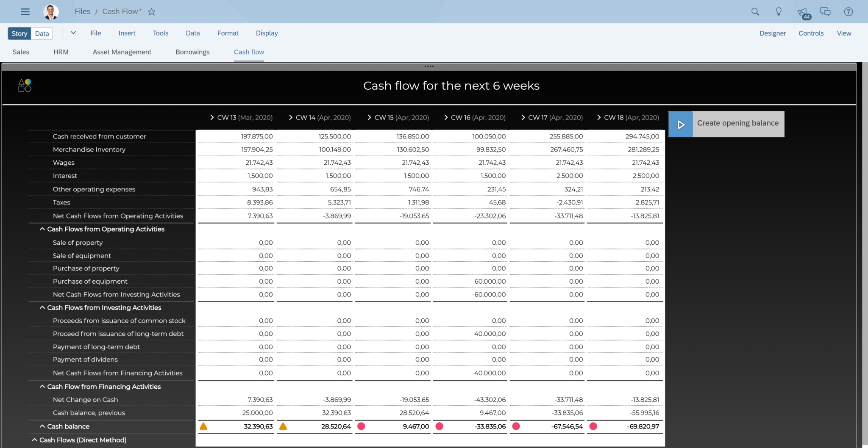Collapse Cash Flows from Operating Activities
The height and width of the screenshot is (448, 868).
pyautogui.click(x=42, y=229)
